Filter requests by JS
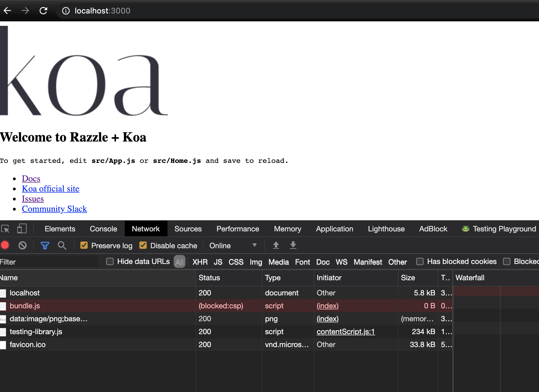The width and height of the screenshot is (539, 392). [x=218, y=262]
